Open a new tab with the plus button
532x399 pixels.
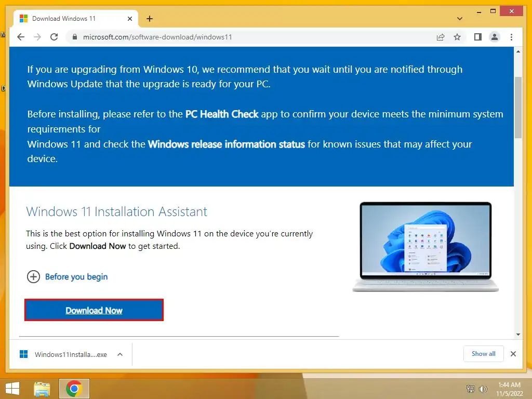150,19
